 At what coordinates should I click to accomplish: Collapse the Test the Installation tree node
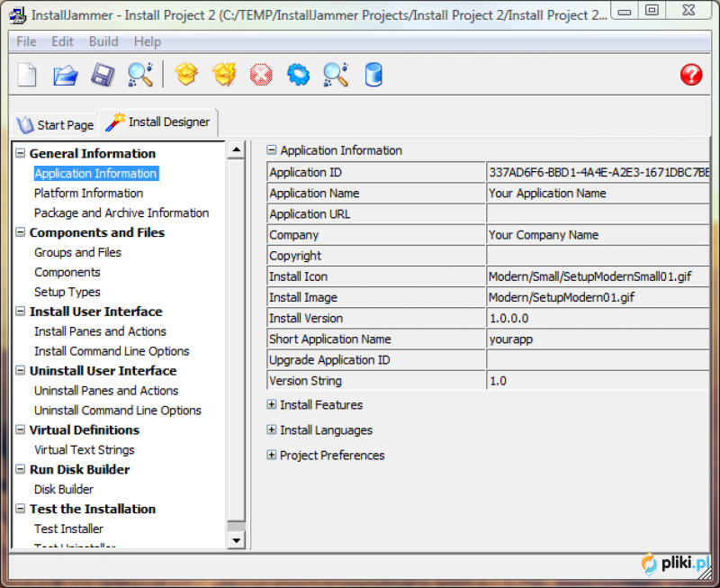coord(20,509)
